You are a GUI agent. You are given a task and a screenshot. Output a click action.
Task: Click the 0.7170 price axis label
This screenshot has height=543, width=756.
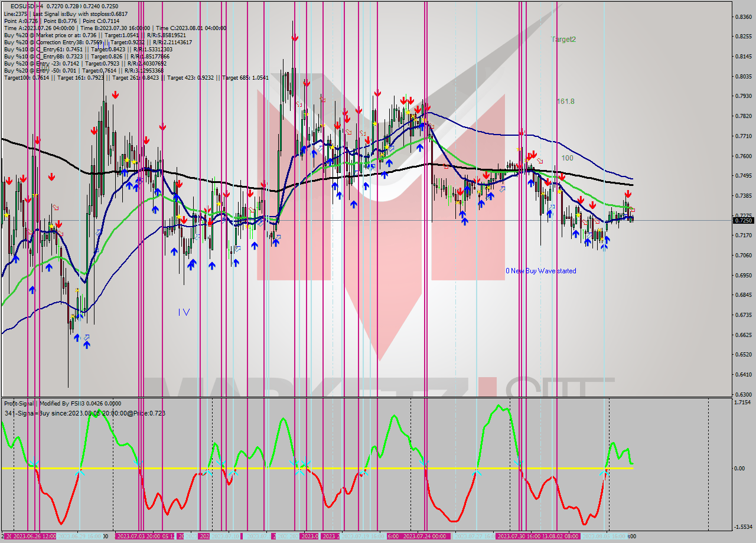(x=743, y=235)
